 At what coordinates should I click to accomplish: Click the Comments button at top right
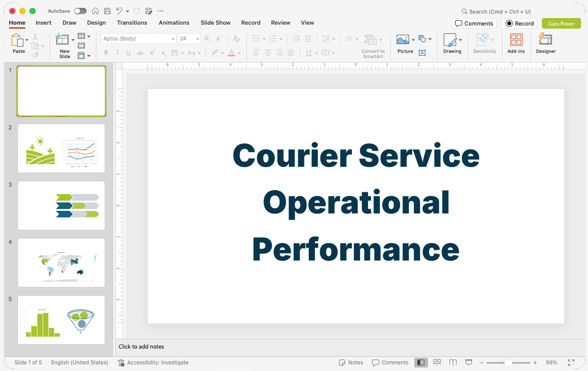point(474,23)
